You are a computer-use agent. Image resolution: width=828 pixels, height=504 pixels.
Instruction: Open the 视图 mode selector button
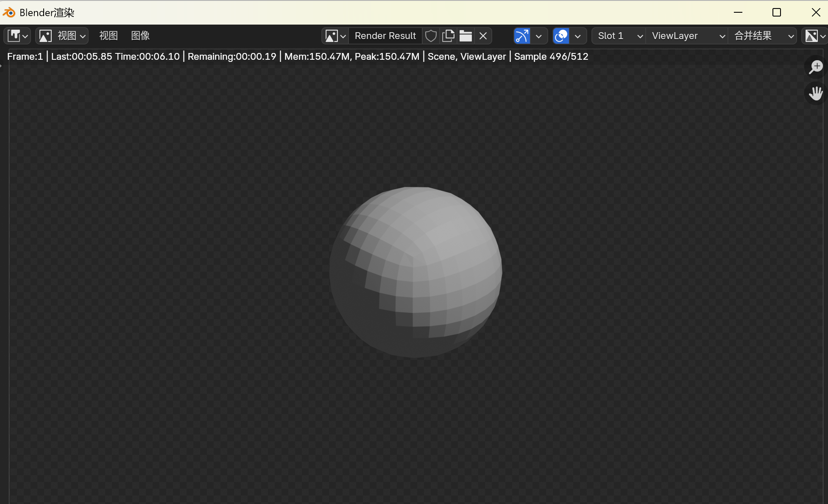tap(62, 36)
